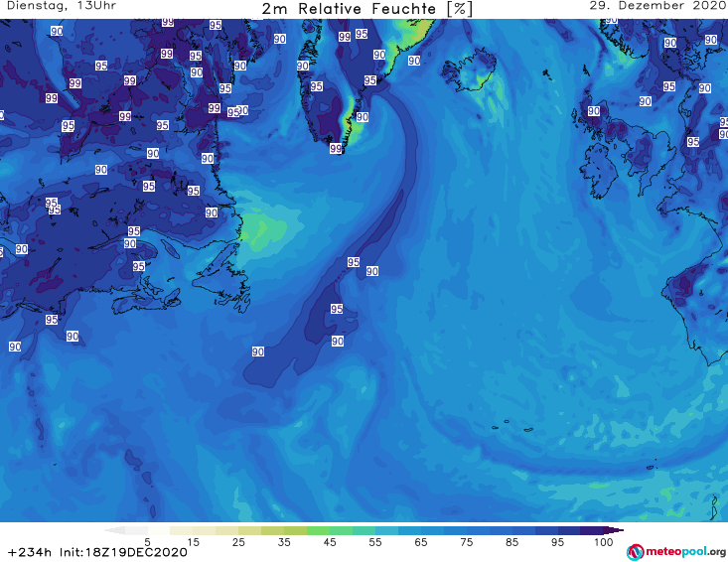Viewport: 728px width, 562px height.
Task: Click the colorbar tick label '35'
Action: click(x=284, y=542)
